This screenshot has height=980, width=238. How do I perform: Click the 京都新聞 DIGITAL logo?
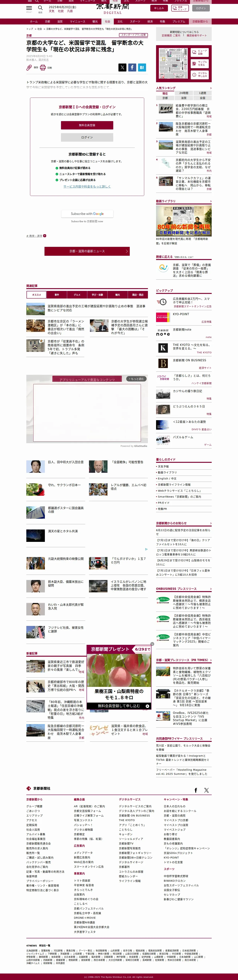tap(113, 8)
